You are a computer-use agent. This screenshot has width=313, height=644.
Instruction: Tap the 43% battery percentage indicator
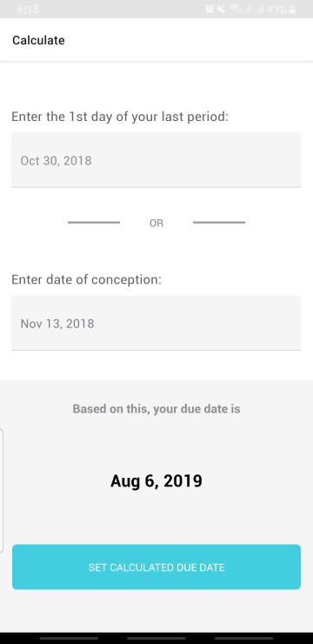point(276,9)
